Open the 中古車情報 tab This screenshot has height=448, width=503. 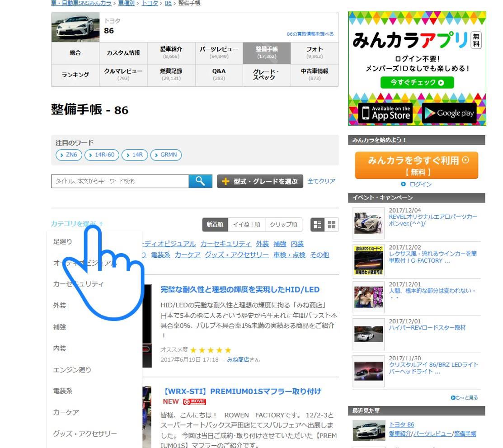(315, 75)
